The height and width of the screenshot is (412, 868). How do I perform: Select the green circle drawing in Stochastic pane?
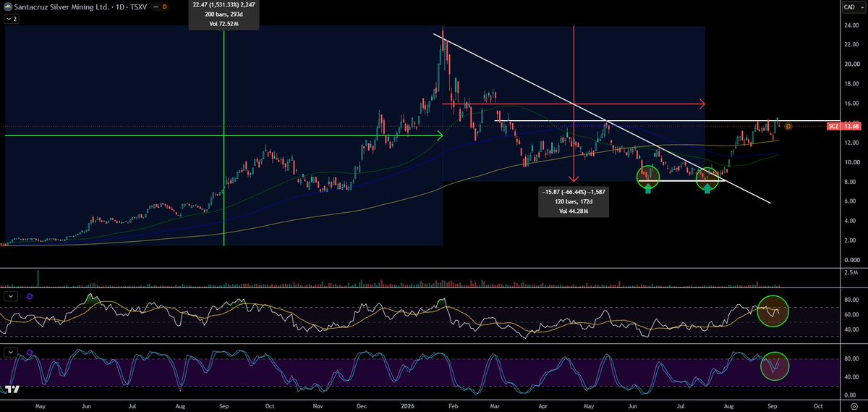pyautogui.click(x=775, y=366)
